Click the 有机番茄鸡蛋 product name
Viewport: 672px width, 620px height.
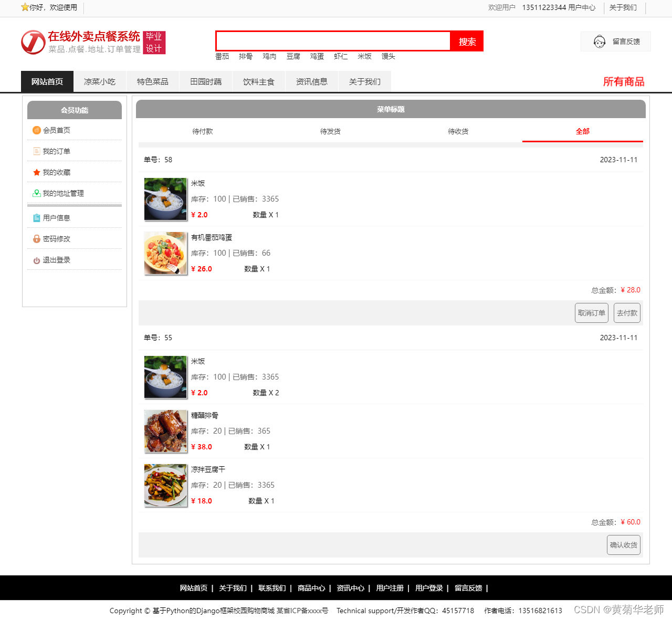(212, 237)
